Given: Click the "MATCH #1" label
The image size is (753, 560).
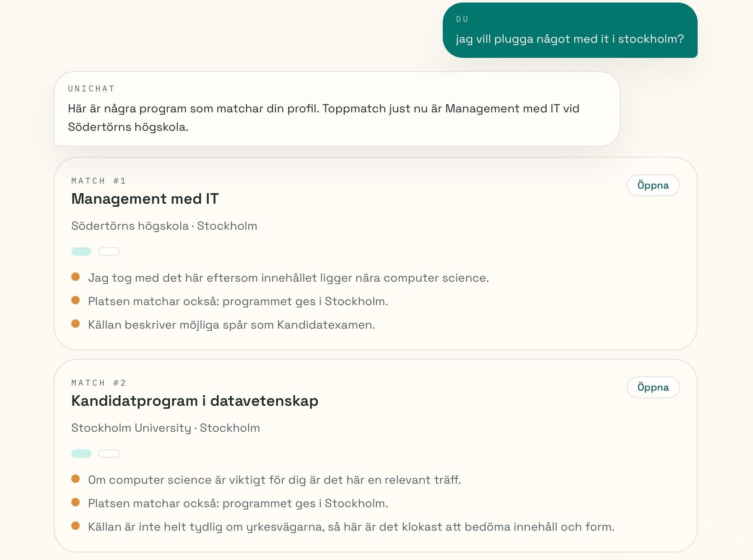Looking at the screenshot, I should coord(99,181).
